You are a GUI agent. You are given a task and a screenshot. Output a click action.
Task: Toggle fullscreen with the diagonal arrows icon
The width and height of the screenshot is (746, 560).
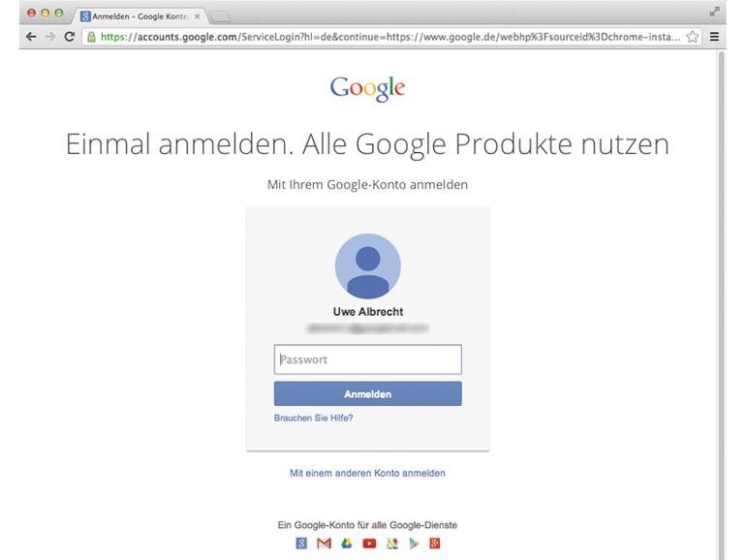coord(714,12)
